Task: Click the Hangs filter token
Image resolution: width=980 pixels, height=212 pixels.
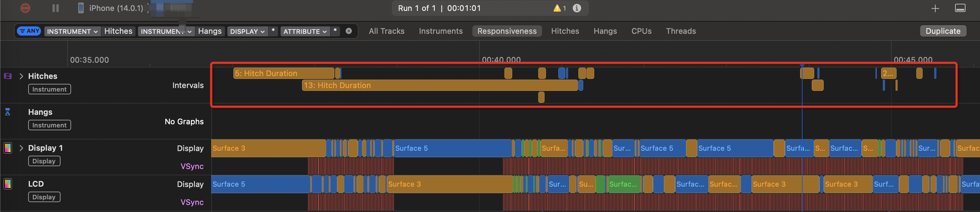Action: (210, 31)
